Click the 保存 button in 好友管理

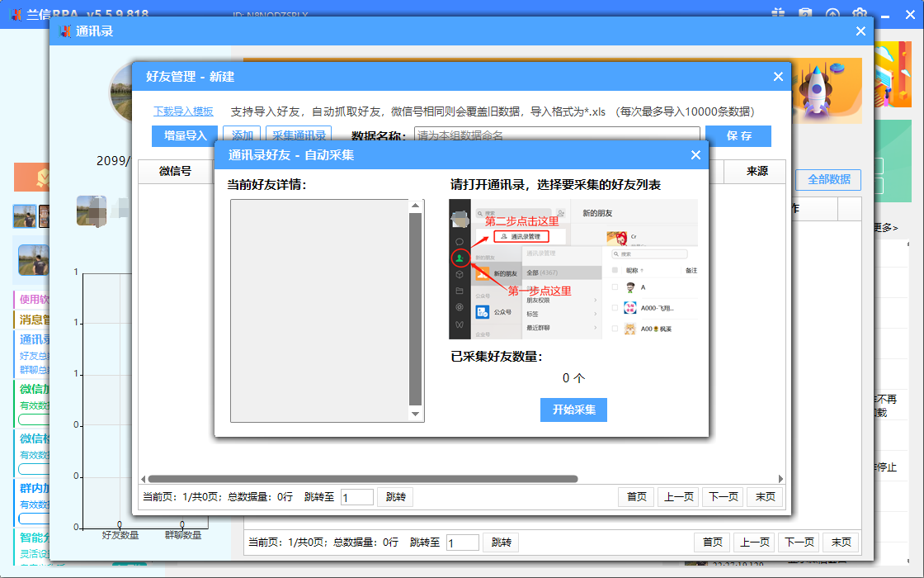(738, 136)
